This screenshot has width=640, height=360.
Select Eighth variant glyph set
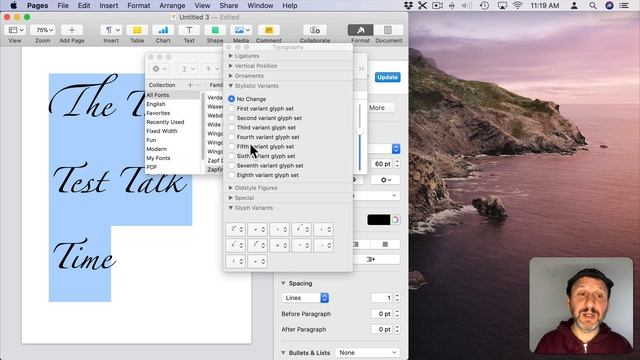click(231, 175)
